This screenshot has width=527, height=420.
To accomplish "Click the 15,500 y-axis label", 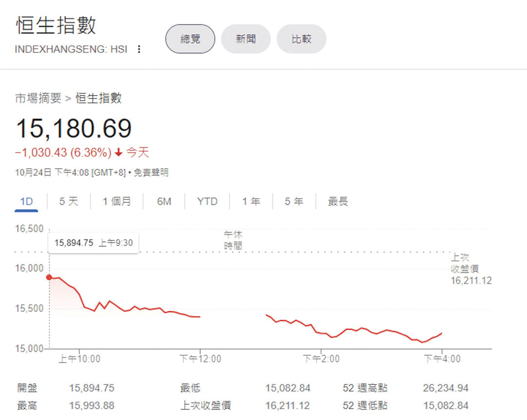I will 29,308.
